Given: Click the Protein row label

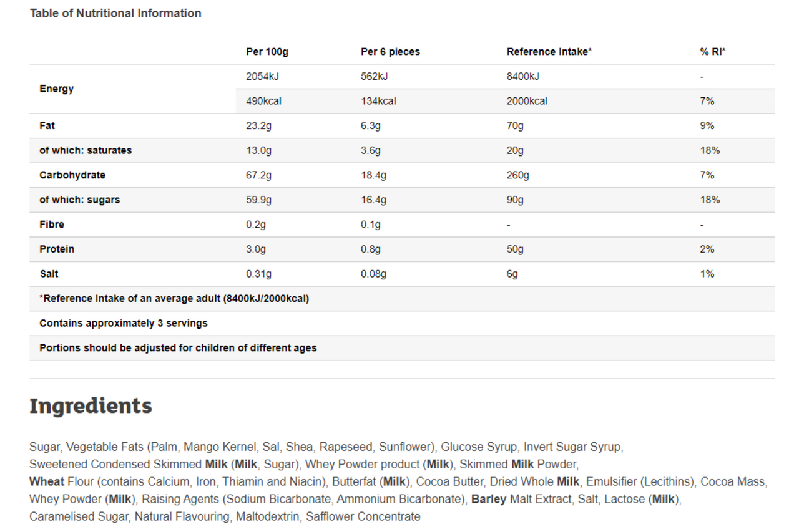Looking at the screenshot, I should click(57, 249).
